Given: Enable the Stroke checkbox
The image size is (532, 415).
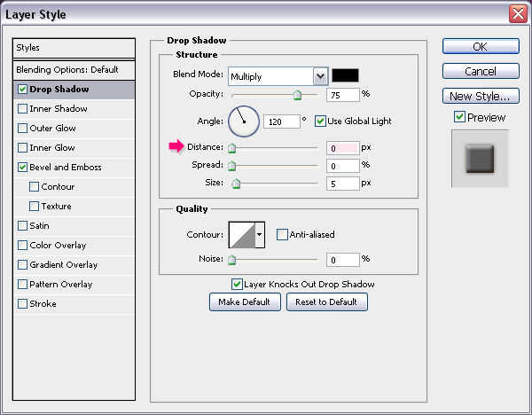Looking at the screenshot, I should click(x=22, y=303).
